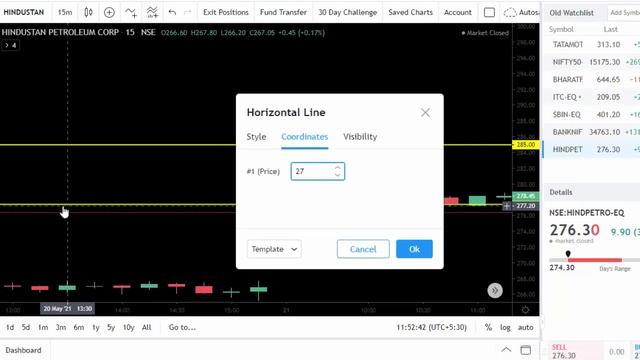
Task: Open the 30 Day Challenge
Action: coord(348,12)
